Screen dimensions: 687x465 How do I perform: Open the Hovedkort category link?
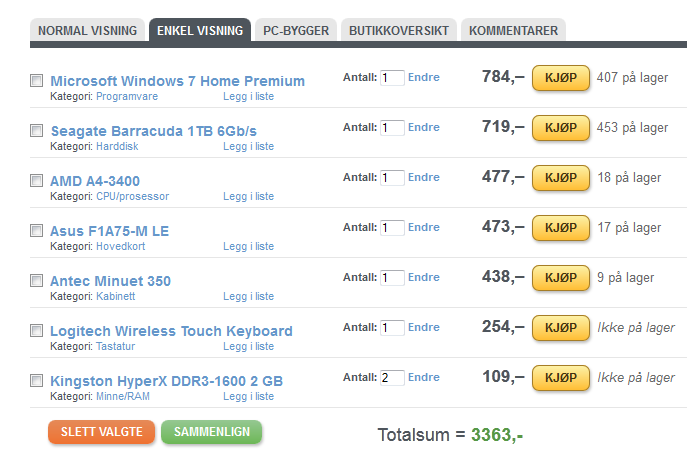click(120, 246)
